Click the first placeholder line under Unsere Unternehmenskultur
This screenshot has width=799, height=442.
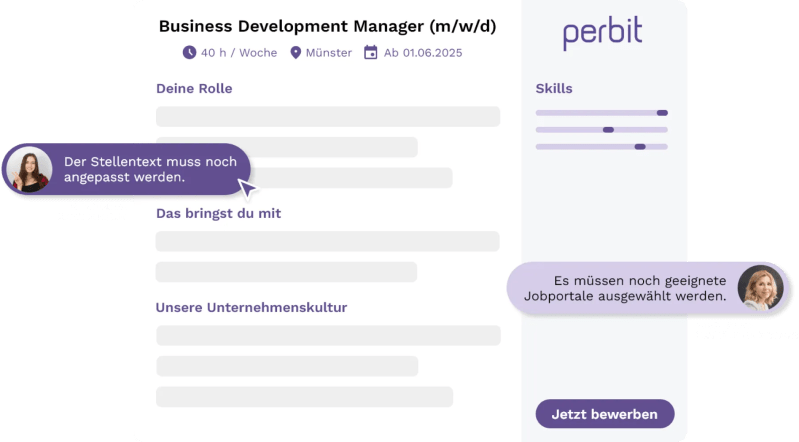[328, 335]
